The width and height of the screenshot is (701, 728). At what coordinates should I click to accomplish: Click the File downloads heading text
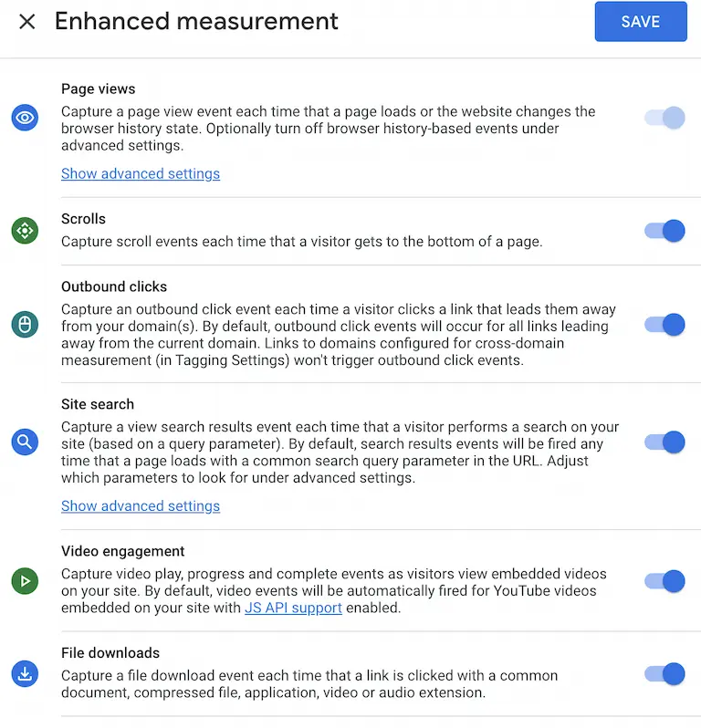(110, 653)
